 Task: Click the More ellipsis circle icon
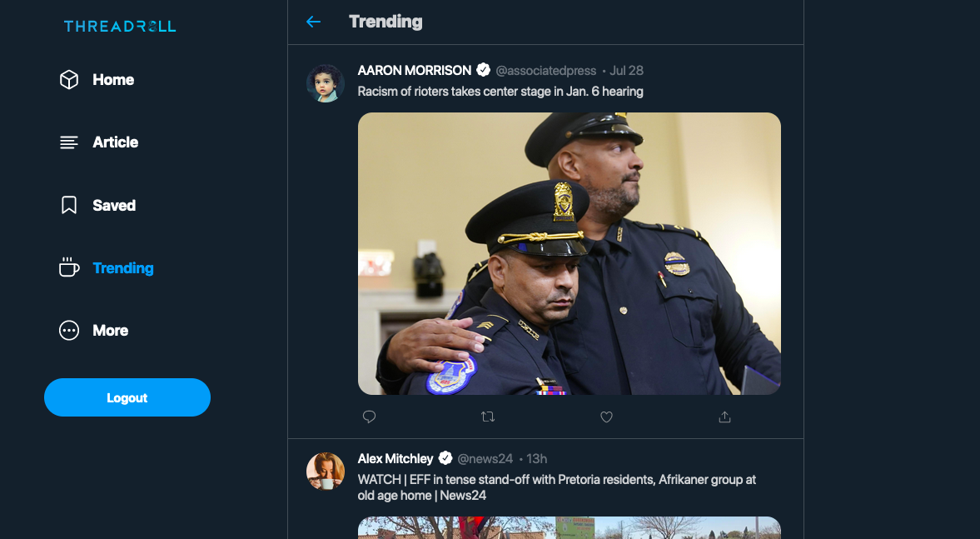[x=69, y=331]
